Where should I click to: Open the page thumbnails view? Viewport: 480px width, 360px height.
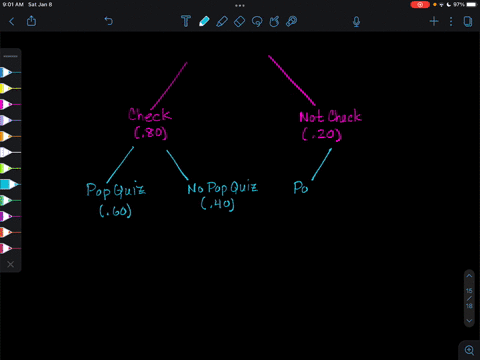[468, 22]
